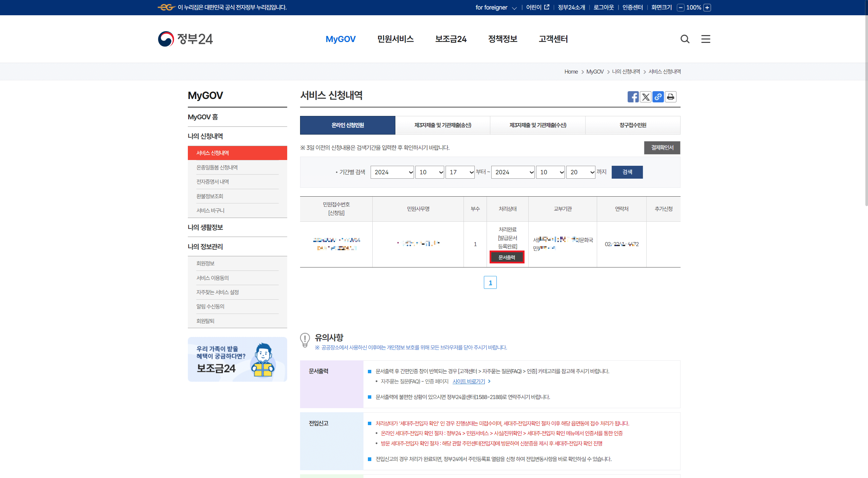Open the end day 20 dropdown
Screen dimensions: 868x478
[580, 172]
